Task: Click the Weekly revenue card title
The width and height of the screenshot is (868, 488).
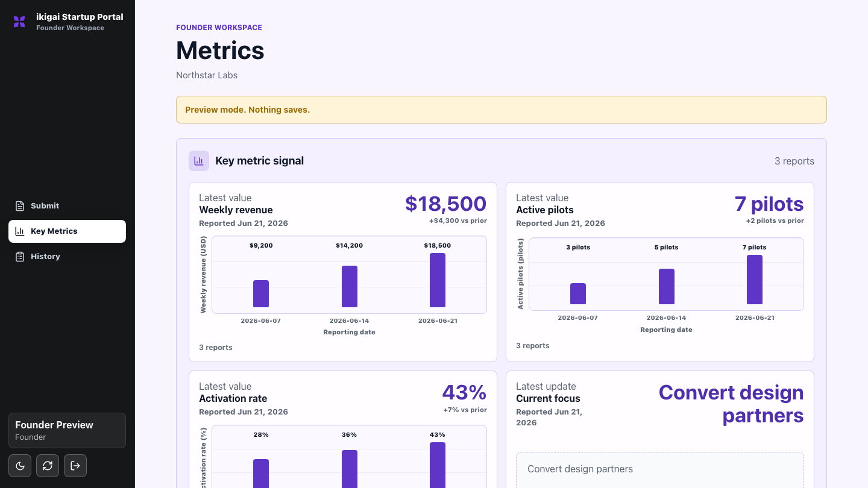Action: tap(236, 210)
